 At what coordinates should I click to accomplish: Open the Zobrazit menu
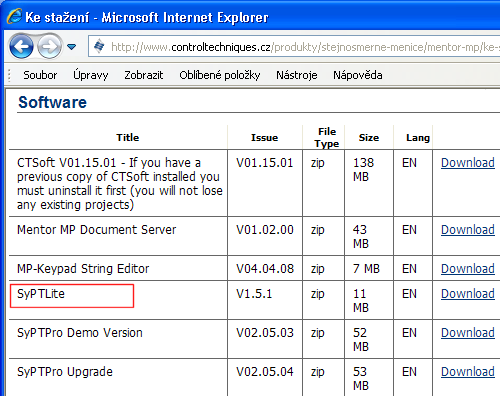pyautogui.click(x=144, y=75)
